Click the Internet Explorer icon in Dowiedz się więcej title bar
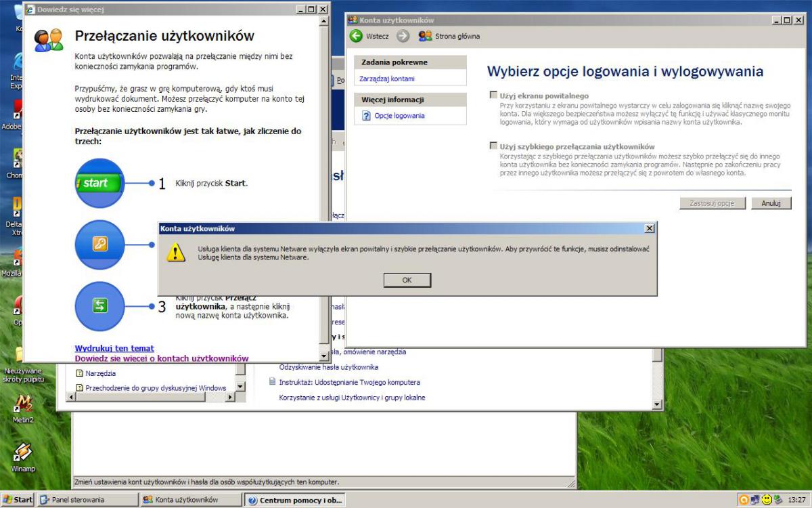The height and width of the screenshot is (508, 812). tap(29, 9)
